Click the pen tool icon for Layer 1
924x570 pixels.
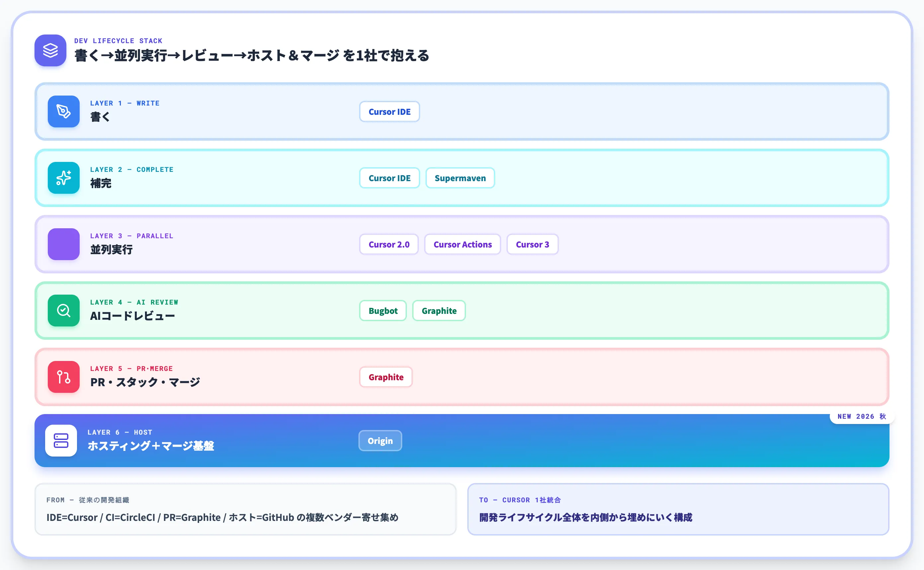(x=63, y=111)
